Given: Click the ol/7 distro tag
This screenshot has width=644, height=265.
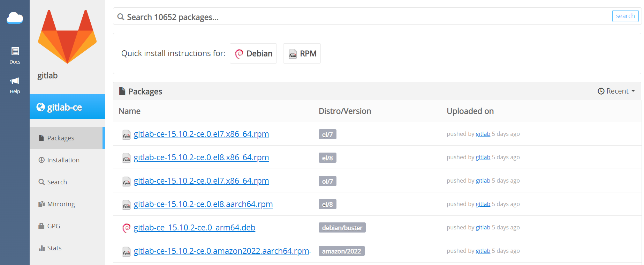Looking at the screenshot, I should [x=327, y=181].
